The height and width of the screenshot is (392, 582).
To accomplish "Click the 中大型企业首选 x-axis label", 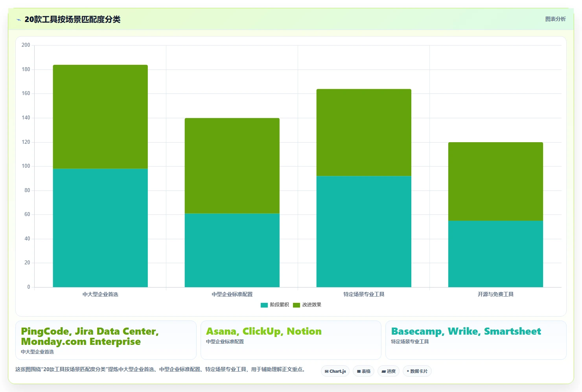I will pyautogui.click(x=100, y=294).
